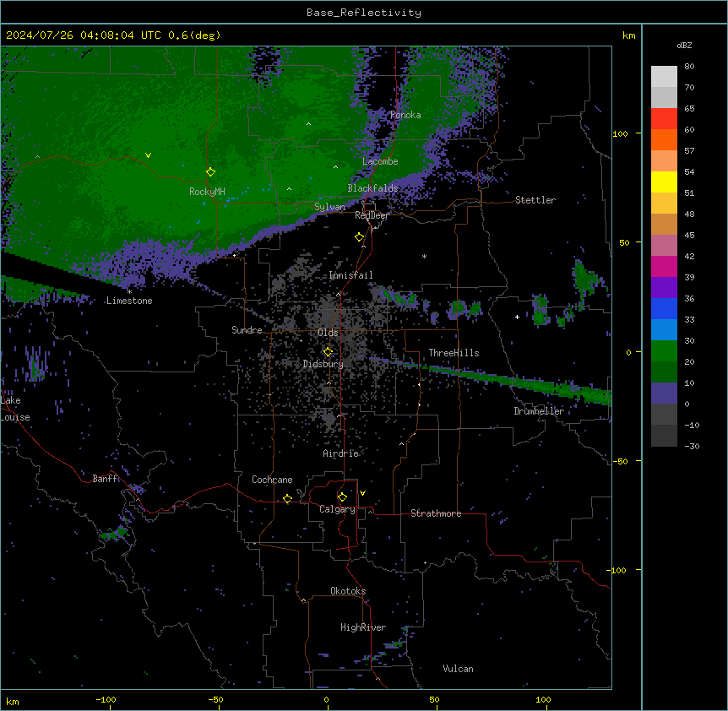Select the Drumheller label
Screen dimensions: 728x711
tap(539, 411)
